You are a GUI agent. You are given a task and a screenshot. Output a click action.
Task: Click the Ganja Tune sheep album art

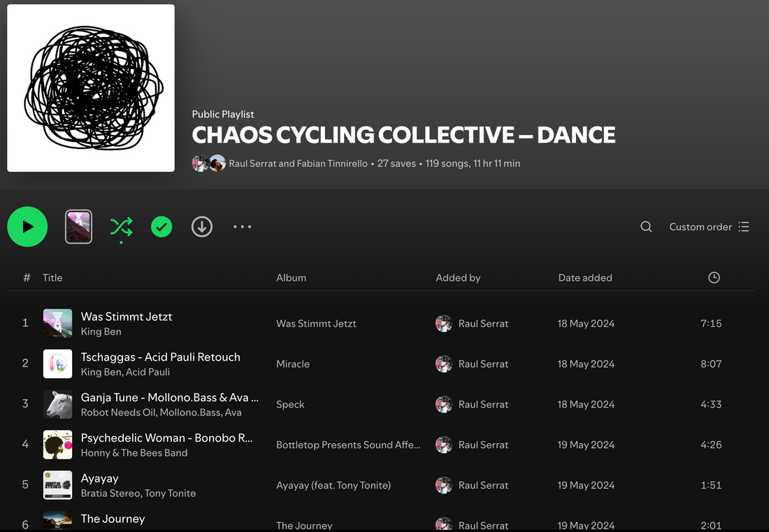[x=57, y=404]
